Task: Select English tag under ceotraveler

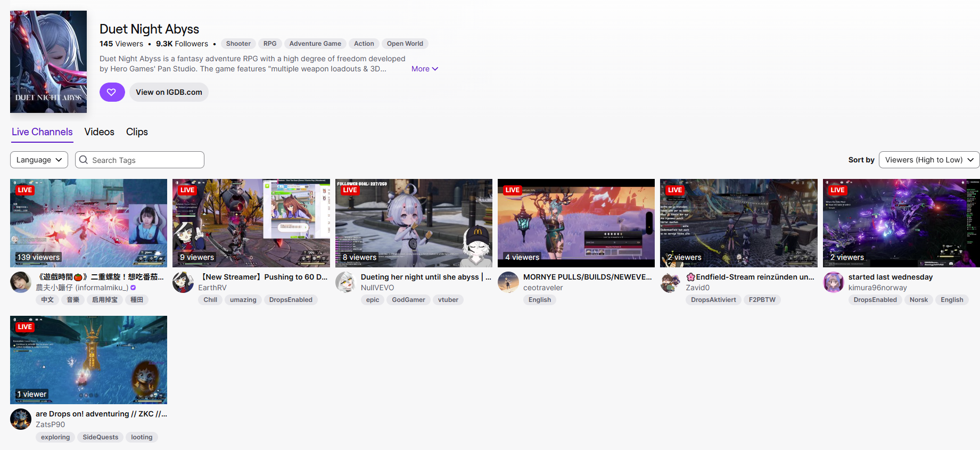Action: pos(540,300)
